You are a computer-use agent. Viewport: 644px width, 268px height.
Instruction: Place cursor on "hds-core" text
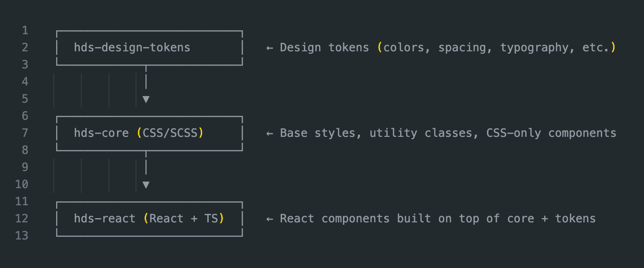click(x=101, y=133)
